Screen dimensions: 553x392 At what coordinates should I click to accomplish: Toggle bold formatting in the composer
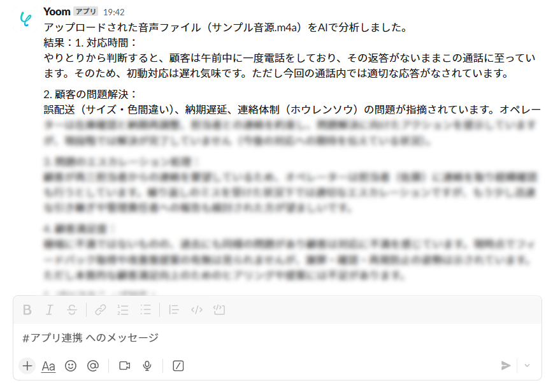27,310
